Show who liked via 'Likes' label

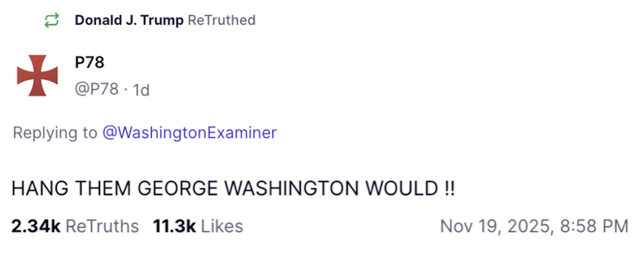(222, 227)
